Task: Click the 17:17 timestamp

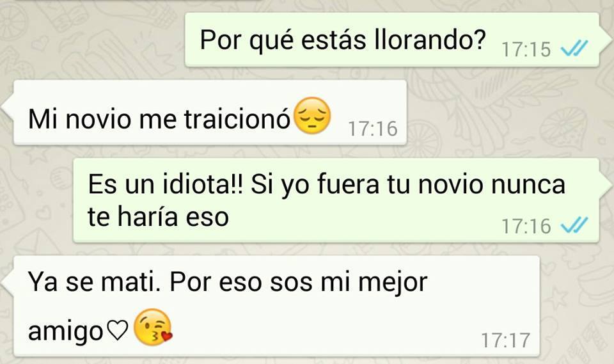Action: click(x=505, y=340)
